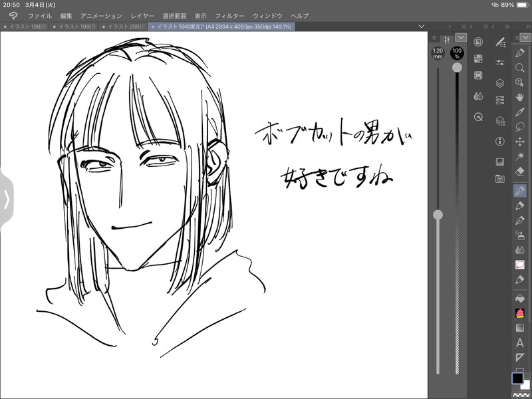The image size is (532, 399).
Task: Open the 選択範囲 menu
Action: click(174, 16)
